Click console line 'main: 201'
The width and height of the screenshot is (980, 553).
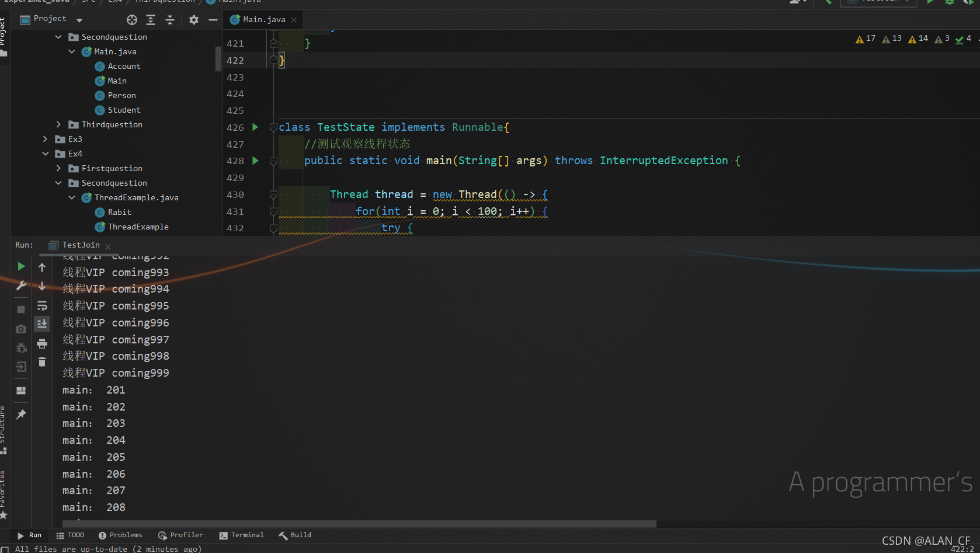[94, 389]
